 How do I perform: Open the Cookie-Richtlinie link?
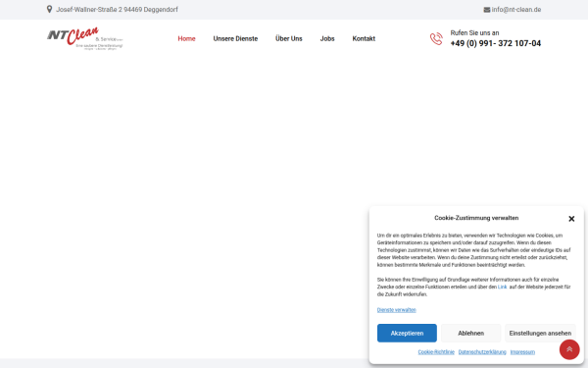pos(436,352)
